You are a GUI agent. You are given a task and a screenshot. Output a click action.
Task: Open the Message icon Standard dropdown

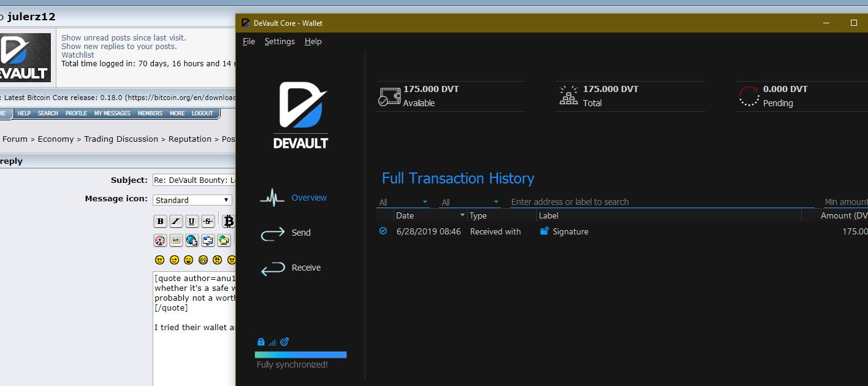[x=192, y=200]
